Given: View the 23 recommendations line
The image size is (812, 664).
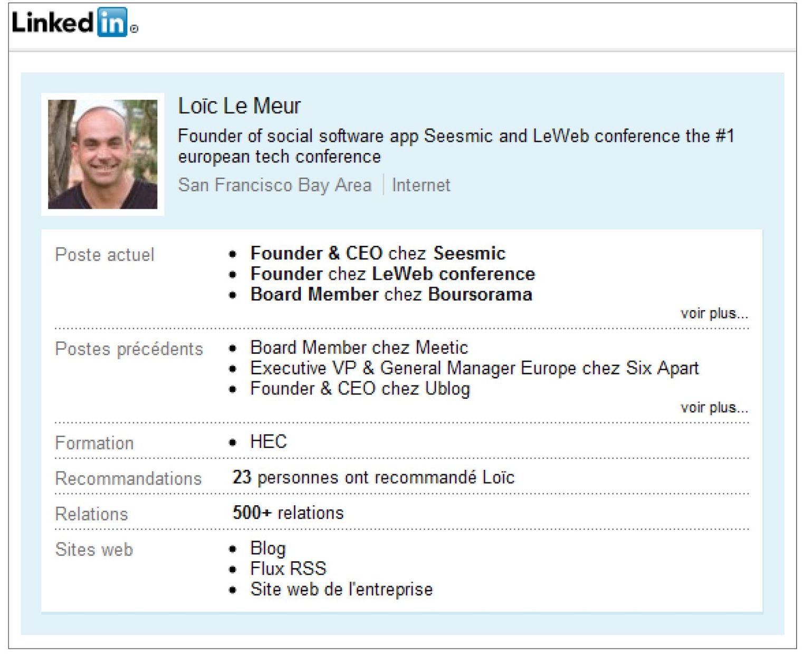Looking at the screenshot, I should 373,477.
